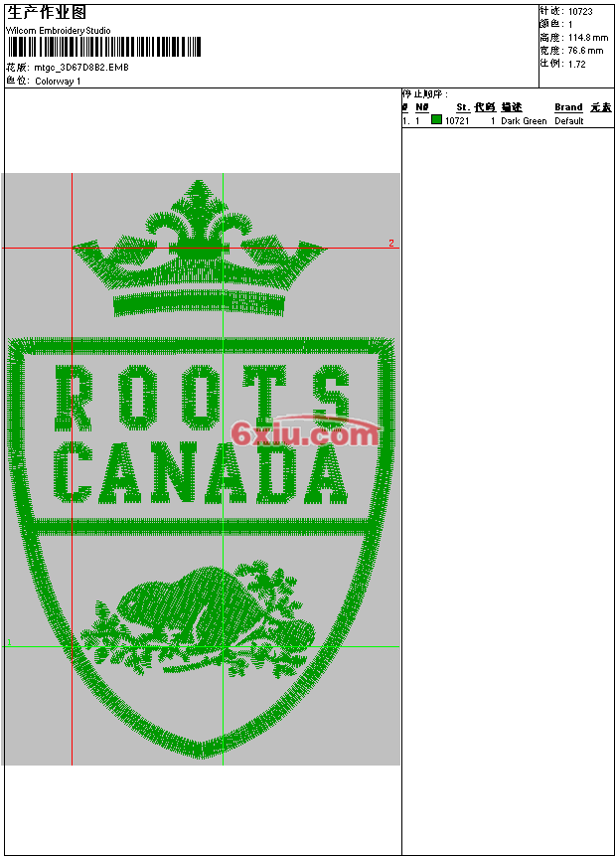This screenshot has height=856, width=616.
Task: Click the title 生产作业图
Action: [47, 13]
